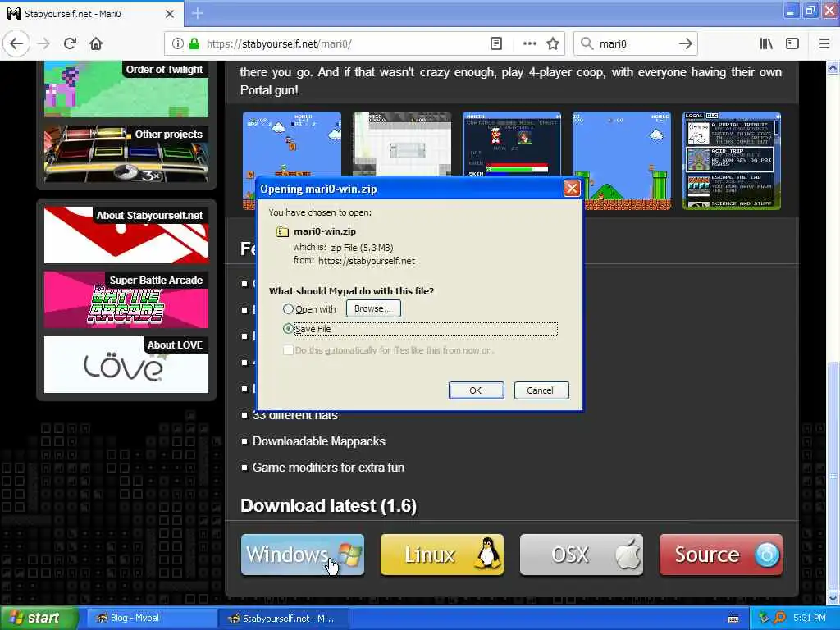Image resolution: width=840 pixels, height=630 pixels.
Task: Cancel the download dialog
Action: tap(541, 390)
